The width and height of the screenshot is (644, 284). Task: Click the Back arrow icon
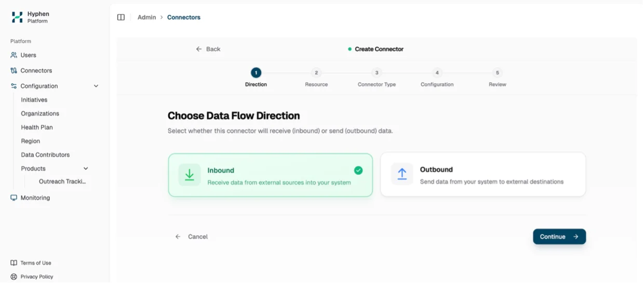199,49
